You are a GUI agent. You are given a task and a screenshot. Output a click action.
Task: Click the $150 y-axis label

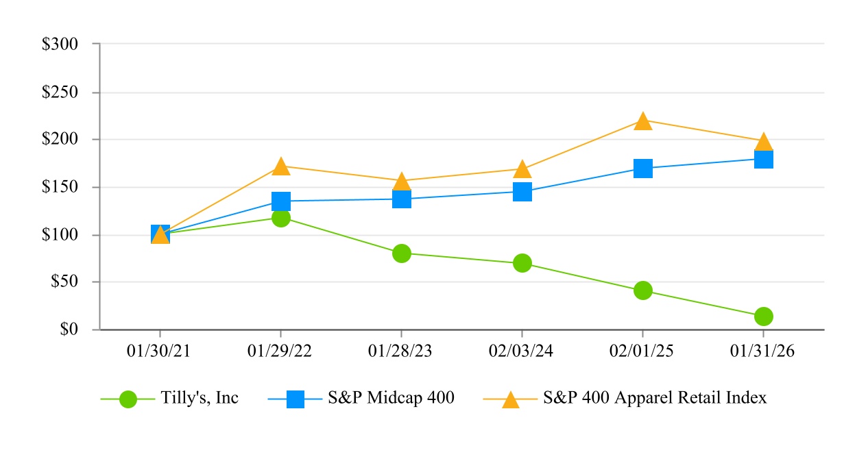(60, 187)
